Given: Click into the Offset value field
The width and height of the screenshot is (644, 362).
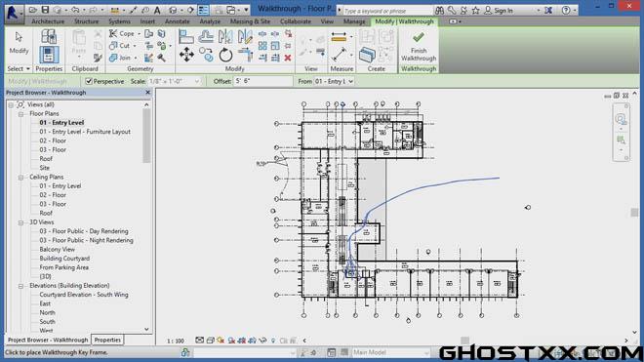Looking at the screenshot, I should click(x=262, y=81).
